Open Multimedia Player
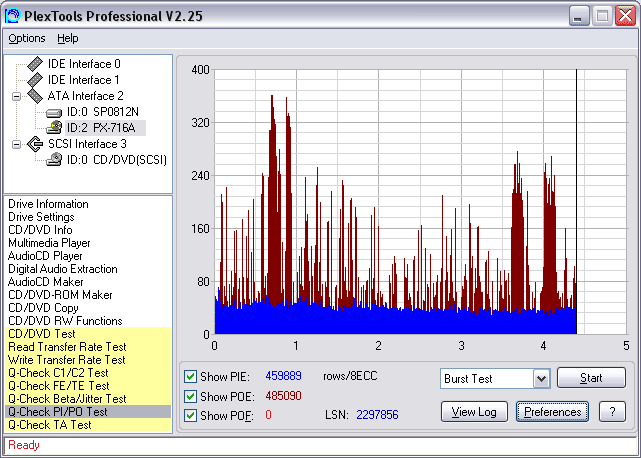This screenshot has width=641, height=458. [x=49, y=243]
